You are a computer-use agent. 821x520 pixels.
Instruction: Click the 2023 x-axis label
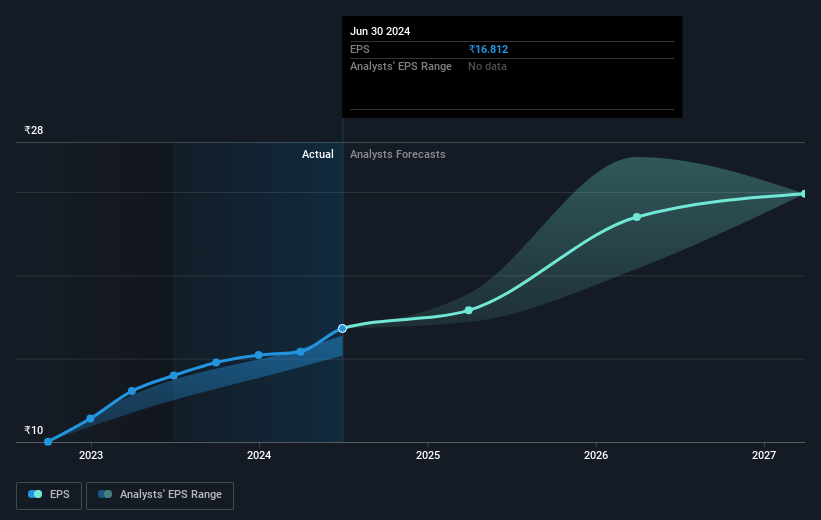pyautogui.click(x=91, y=455)
